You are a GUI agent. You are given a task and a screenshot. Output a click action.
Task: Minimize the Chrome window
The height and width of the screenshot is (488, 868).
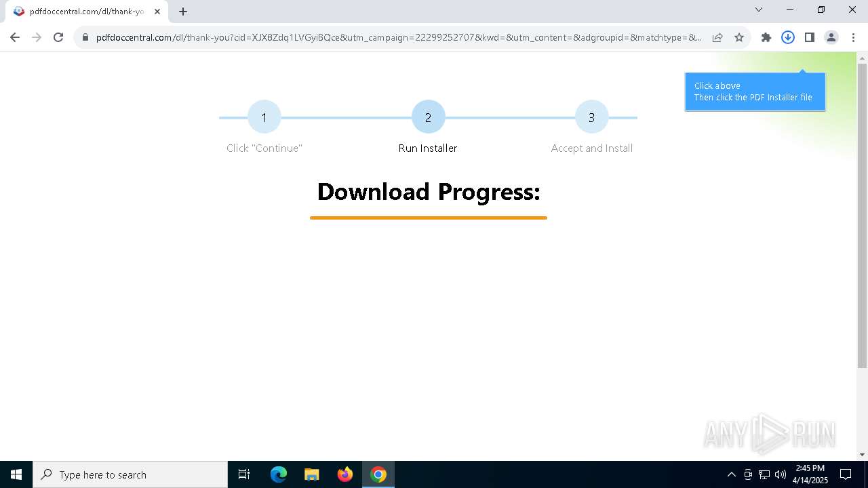pyautogui.click(x=790, y=9)
